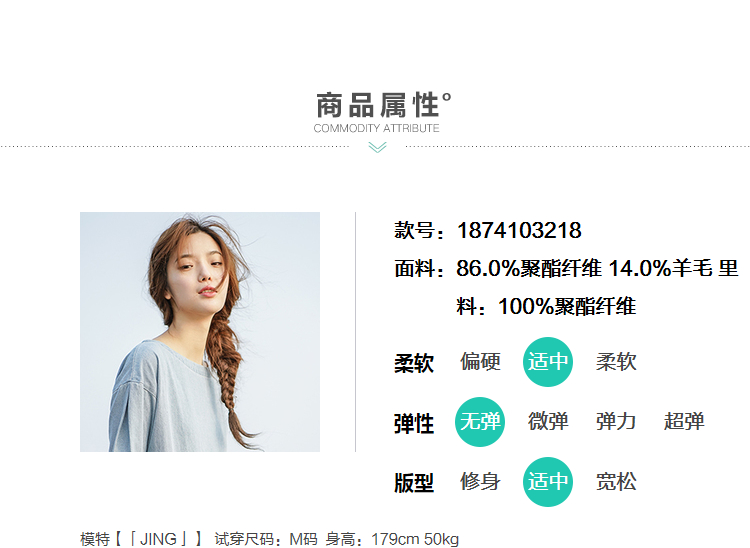Screen dimensions: 750x548
Task: Open the model photo thumbnail
Action: coord(200,332)
